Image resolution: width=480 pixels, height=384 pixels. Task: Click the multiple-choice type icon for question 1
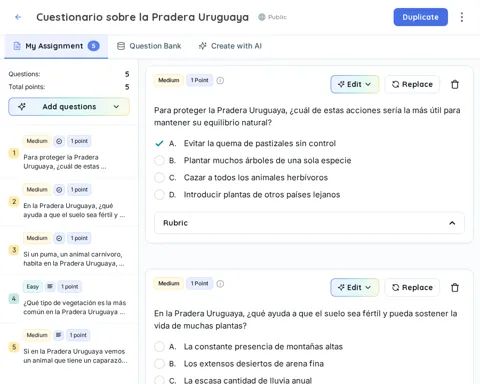tap(59, 141)
